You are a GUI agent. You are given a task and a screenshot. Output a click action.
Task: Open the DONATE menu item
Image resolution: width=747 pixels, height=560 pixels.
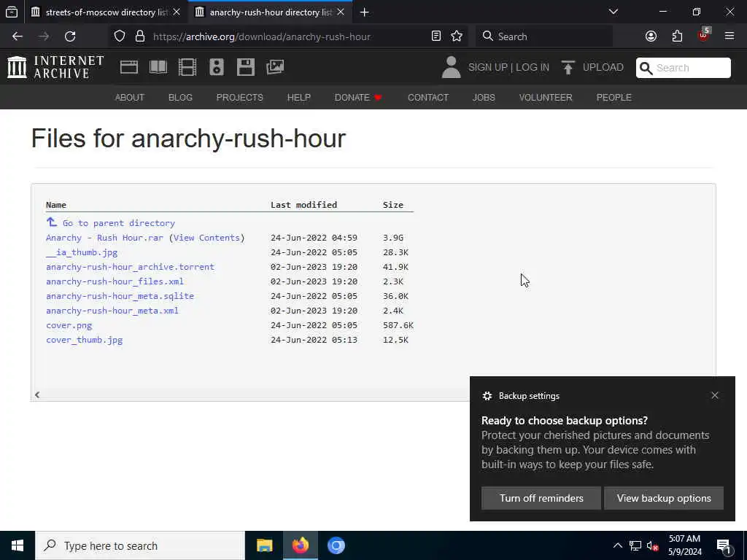point(358,98)
